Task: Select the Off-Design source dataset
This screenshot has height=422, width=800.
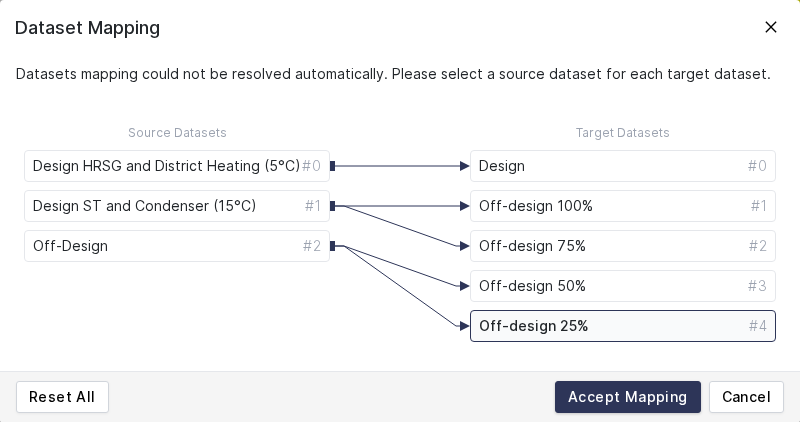Action: (165, 246)
